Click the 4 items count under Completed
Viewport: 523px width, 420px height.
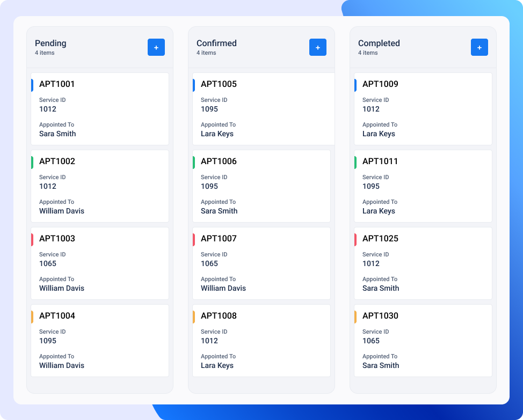[x=368, y=53]
